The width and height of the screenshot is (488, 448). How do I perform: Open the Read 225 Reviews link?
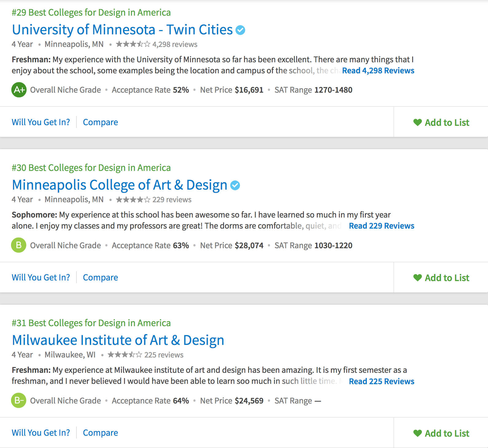(x=381, y=381)
